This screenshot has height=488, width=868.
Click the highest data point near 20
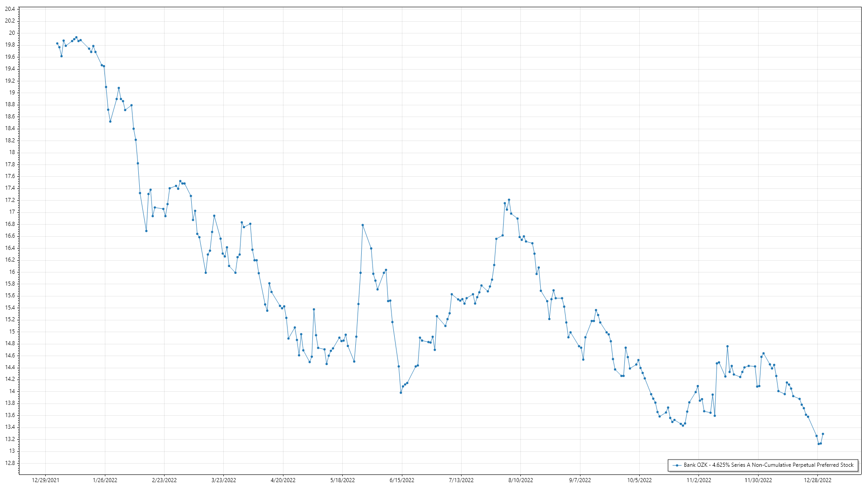[76, 38]
